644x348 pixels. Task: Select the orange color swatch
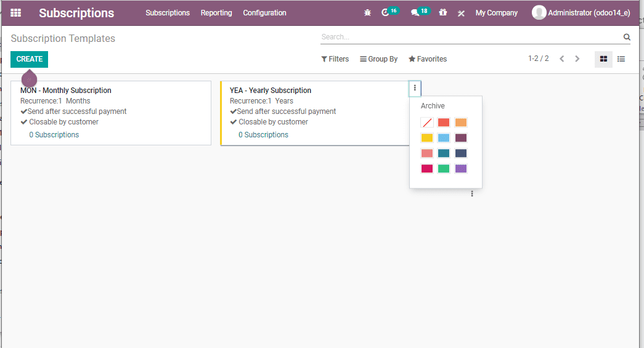tap(461, 123)
